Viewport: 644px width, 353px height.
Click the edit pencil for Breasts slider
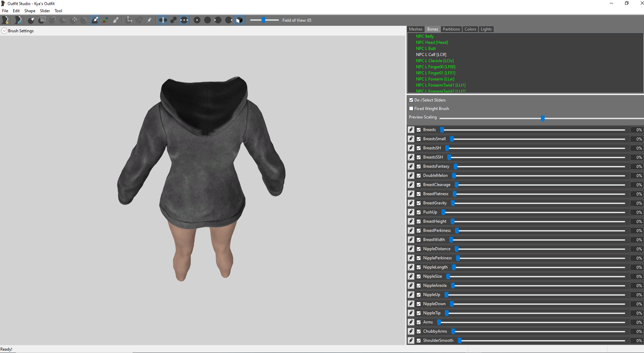coord(411,130)
